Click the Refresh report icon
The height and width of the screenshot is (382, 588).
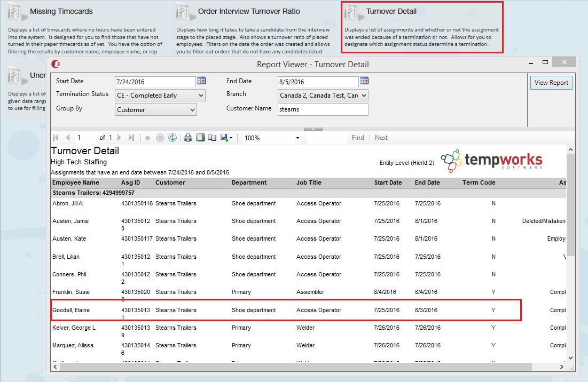coord(172,138)
